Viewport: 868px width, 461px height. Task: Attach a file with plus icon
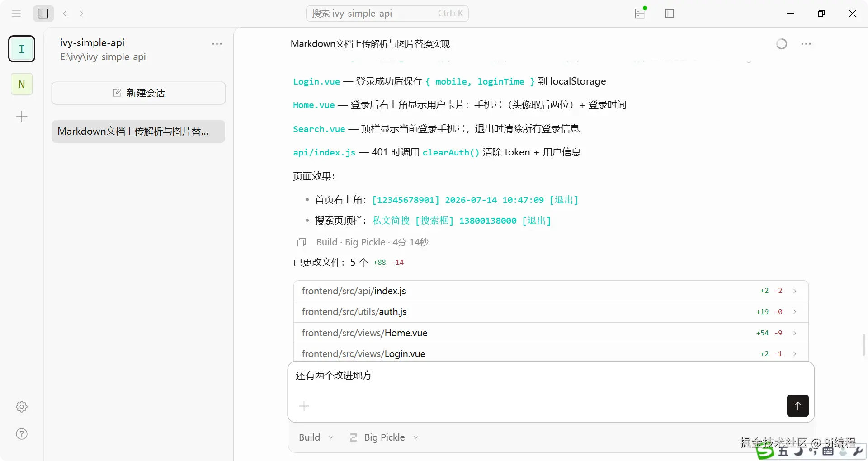304,406
